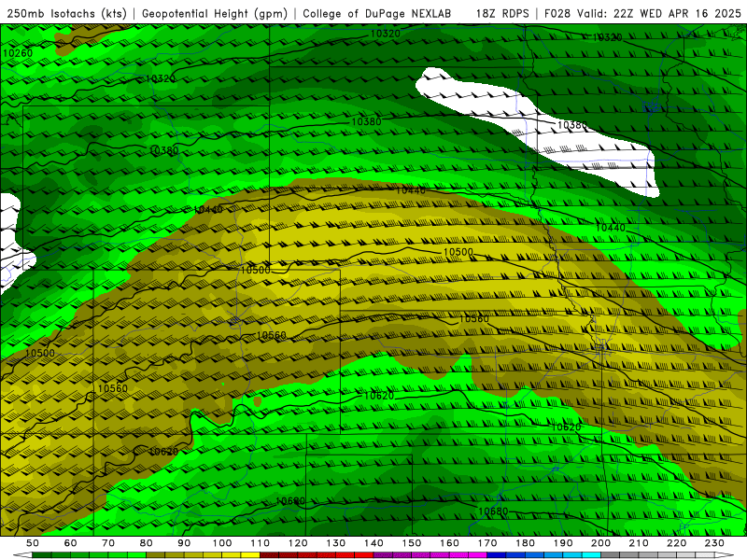Select the 100 value on the color scale

coord(222,543)
